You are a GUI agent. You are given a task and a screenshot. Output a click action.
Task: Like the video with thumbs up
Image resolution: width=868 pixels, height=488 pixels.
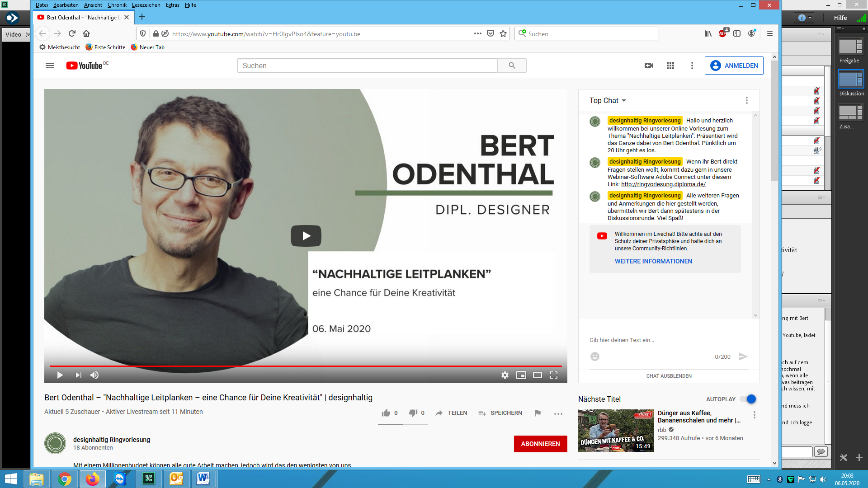coord(386,413)
